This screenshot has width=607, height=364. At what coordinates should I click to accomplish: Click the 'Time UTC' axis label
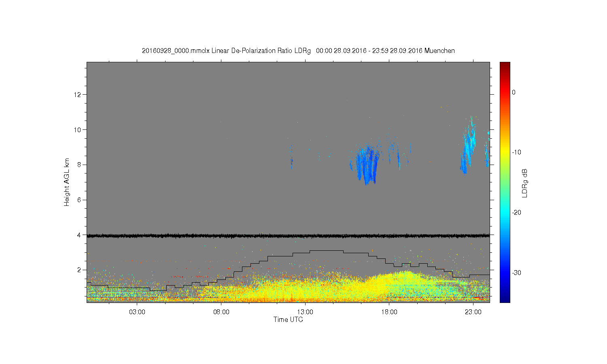288,320
